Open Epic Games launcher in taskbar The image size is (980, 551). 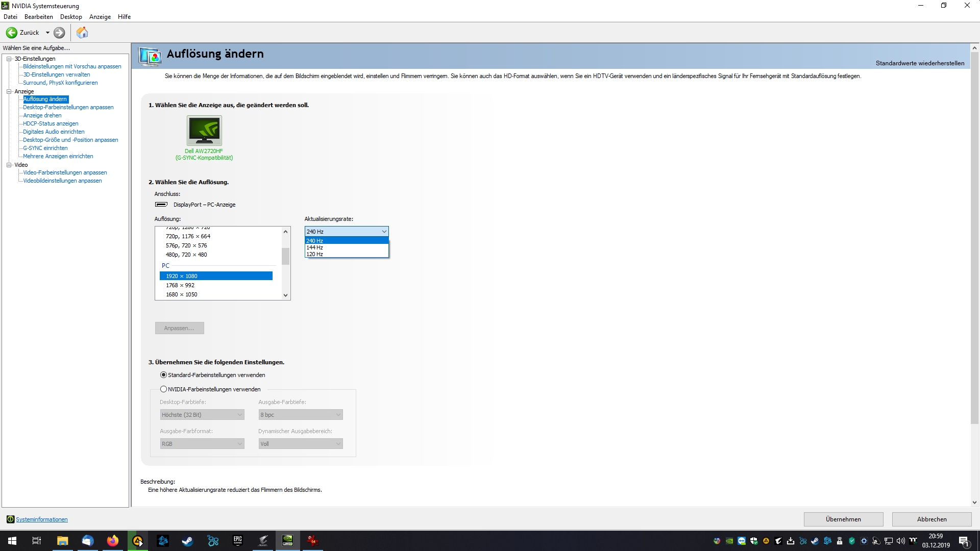click(237, 541)
